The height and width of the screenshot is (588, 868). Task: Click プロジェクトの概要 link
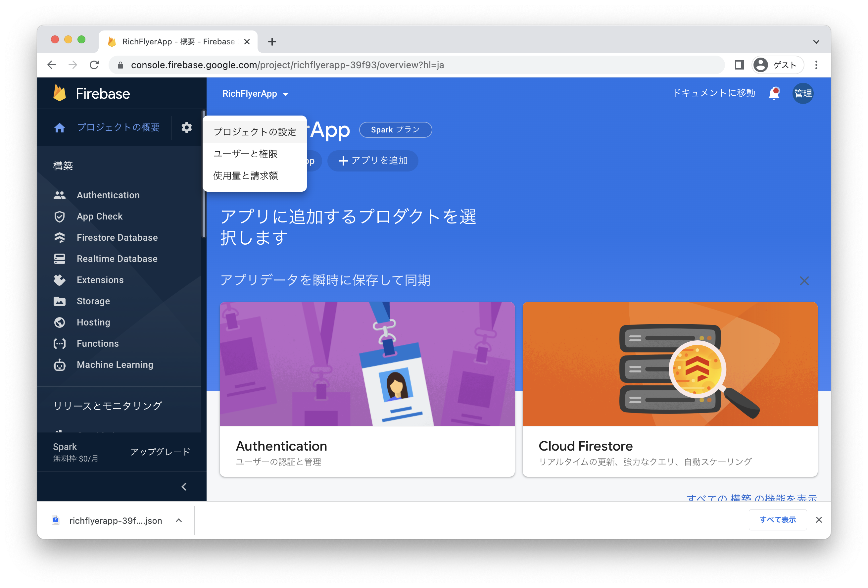[x=119, y=127]
